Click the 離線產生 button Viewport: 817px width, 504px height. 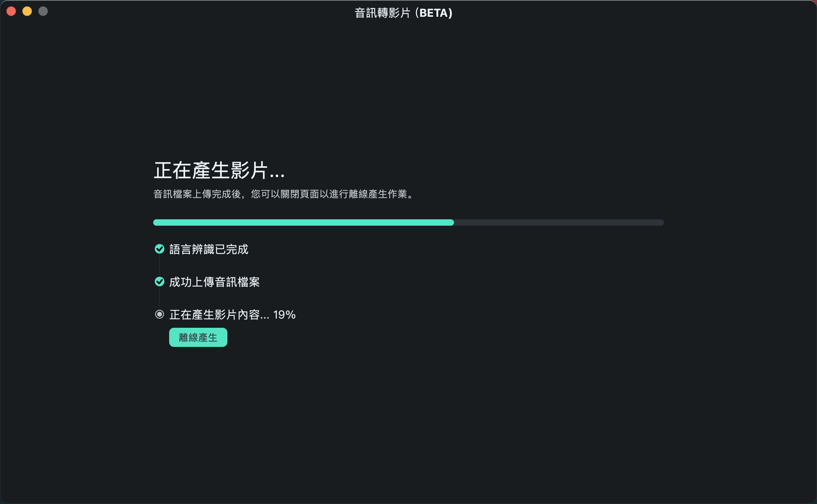click(x=198, y=337)
